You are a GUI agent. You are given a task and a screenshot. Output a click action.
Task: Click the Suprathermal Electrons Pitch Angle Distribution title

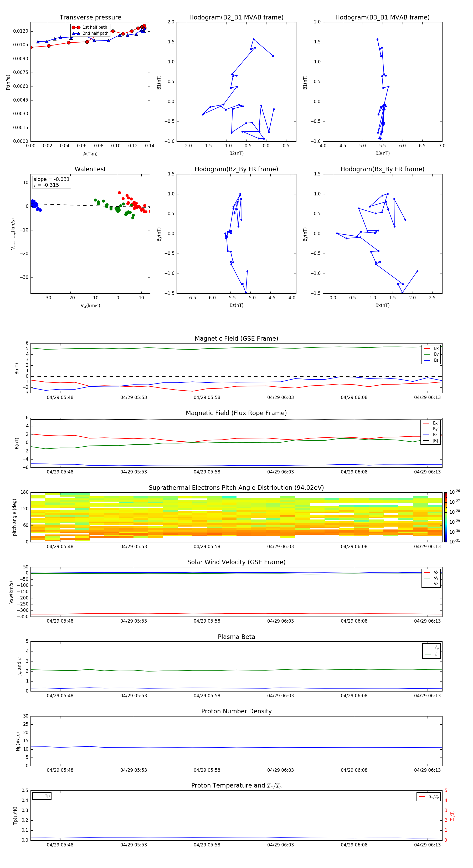click(x=236, y=488)
